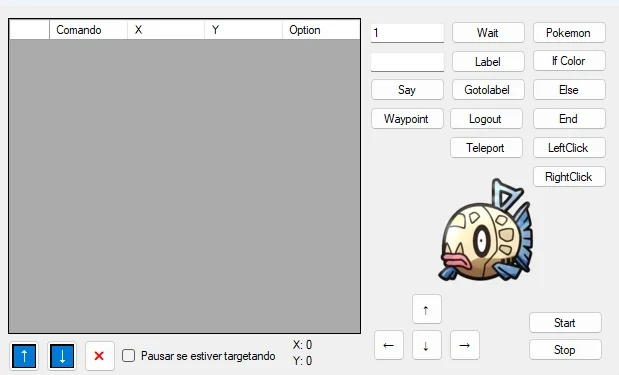Add a Teleport command
Image resolution: width=619 pixels, height=375 pixels.
coord(486,148)
